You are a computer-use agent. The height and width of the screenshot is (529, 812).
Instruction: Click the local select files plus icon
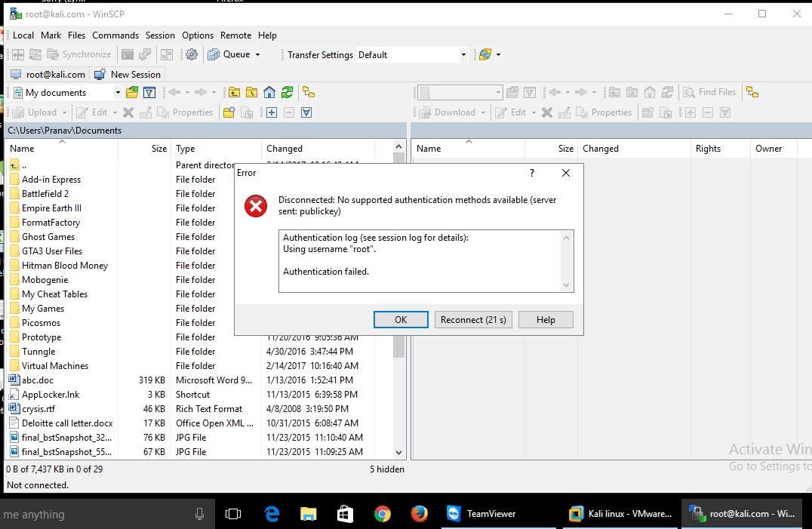click(271, 112)
